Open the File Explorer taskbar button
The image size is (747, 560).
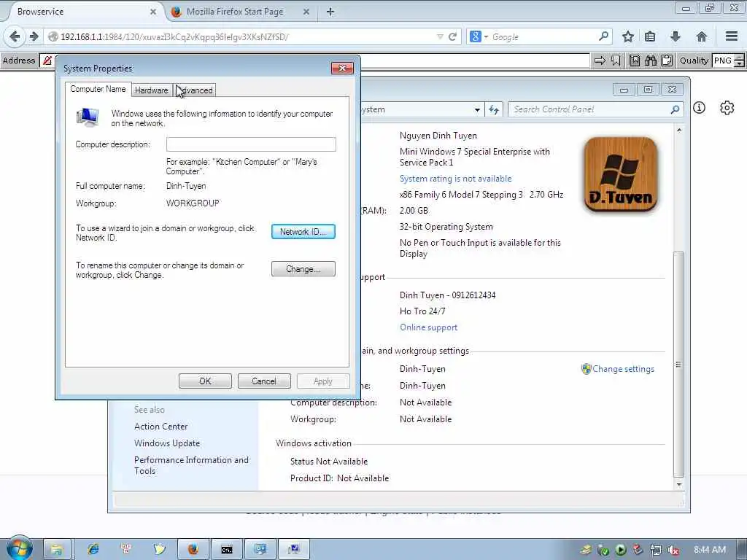57,549
